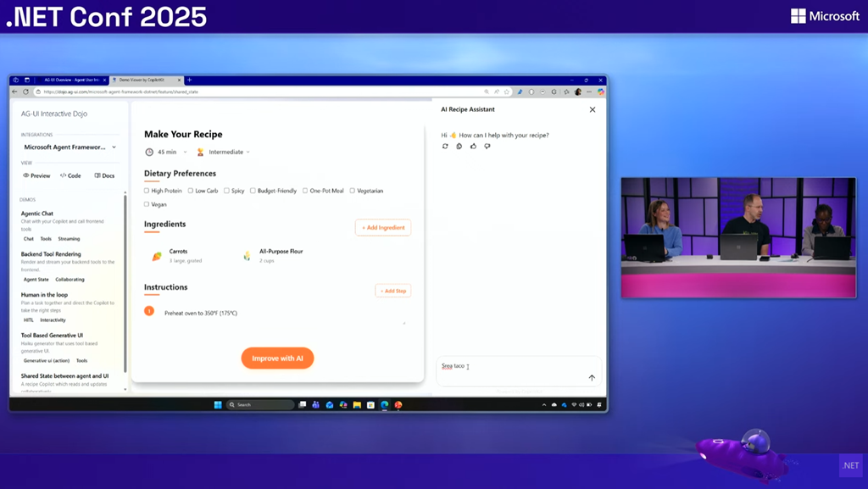The height and width of the screenshot is (489, 868).
Task: Open the Copilot icon in browser toolbar
Action: [x=601, y=92]
